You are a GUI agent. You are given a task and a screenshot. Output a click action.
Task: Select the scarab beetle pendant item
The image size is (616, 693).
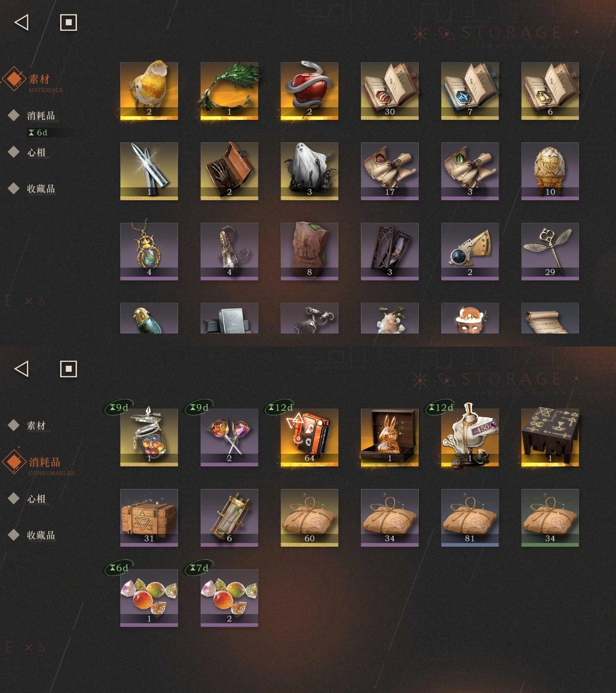[149, 251]
